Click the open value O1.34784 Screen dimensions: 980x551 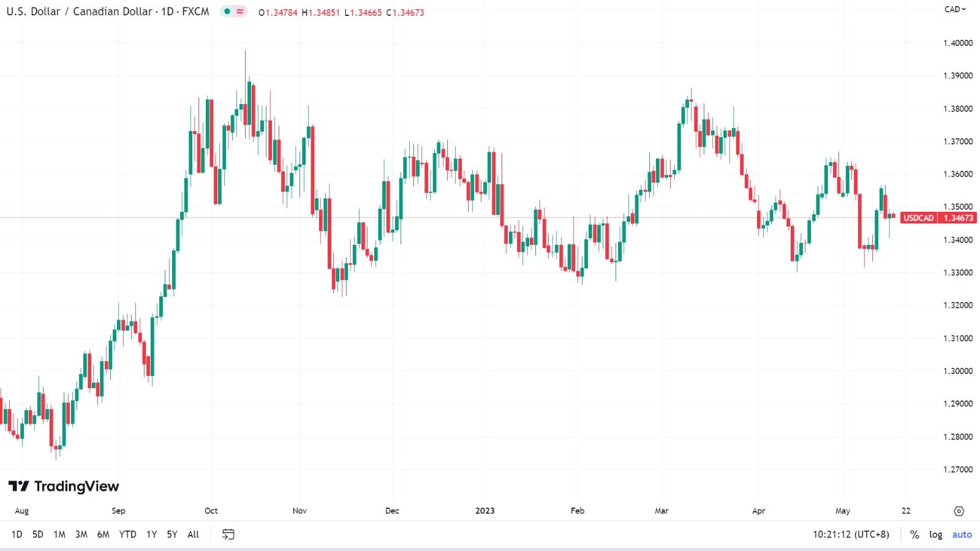pyautogui.click(x=278, y=12)
